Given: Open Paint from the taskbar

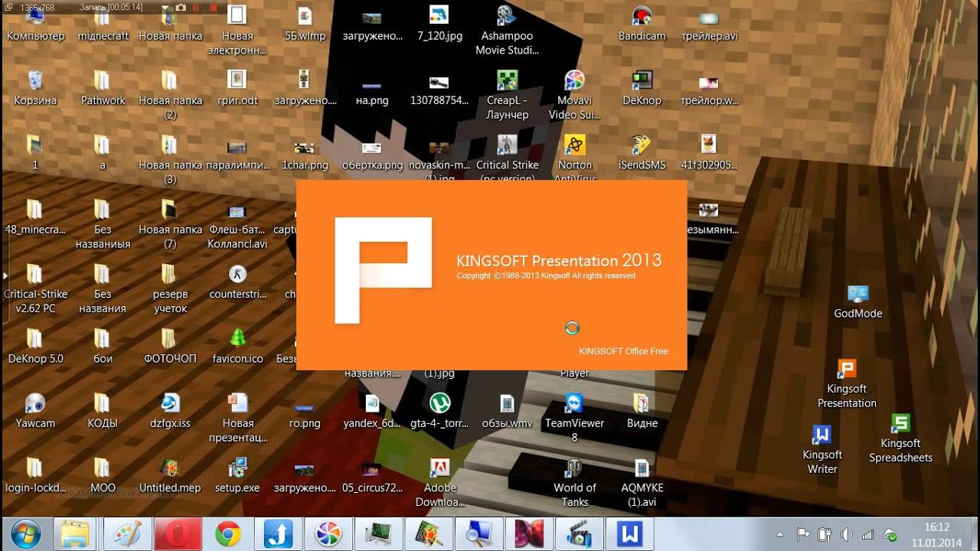Looking at the screenshot, I should tap(127, 533).
